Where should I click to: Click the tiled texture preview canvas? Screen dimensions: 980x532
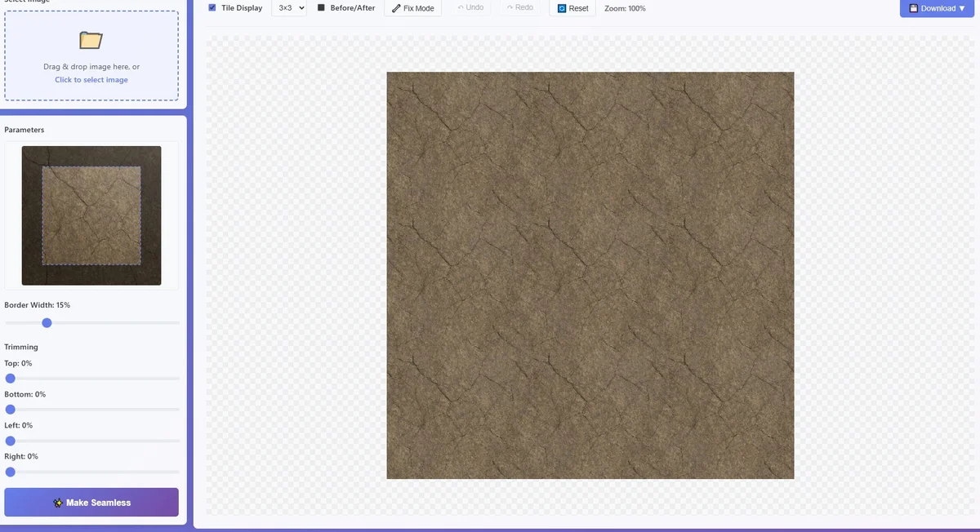(590, 275)
